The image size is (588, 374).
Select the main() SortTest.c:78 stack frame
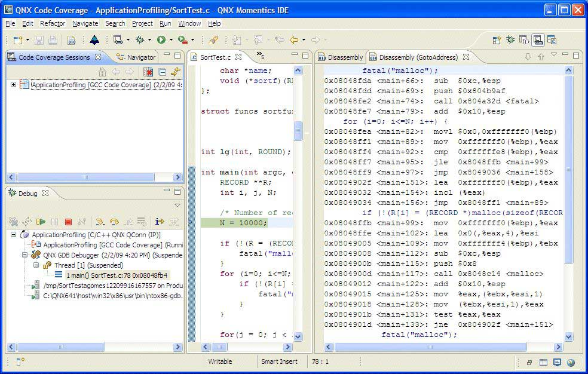tap(117, 275)
